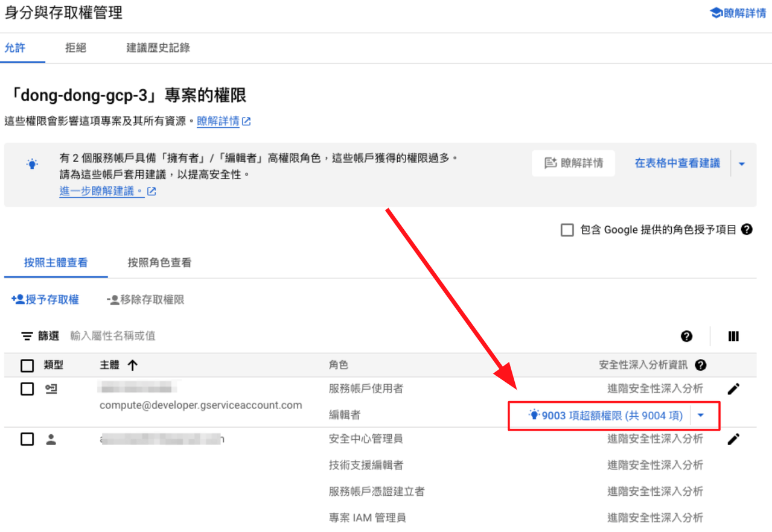The image size is (772, 532).
Task: Open the 建議歷史記錄 tab
Action: (x=158, y=48)
